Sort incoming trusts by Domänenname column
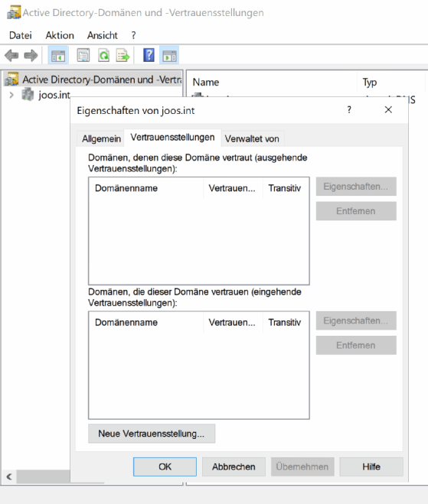The height and width of the screenshot is (504, 428). (x=146, y=323)
